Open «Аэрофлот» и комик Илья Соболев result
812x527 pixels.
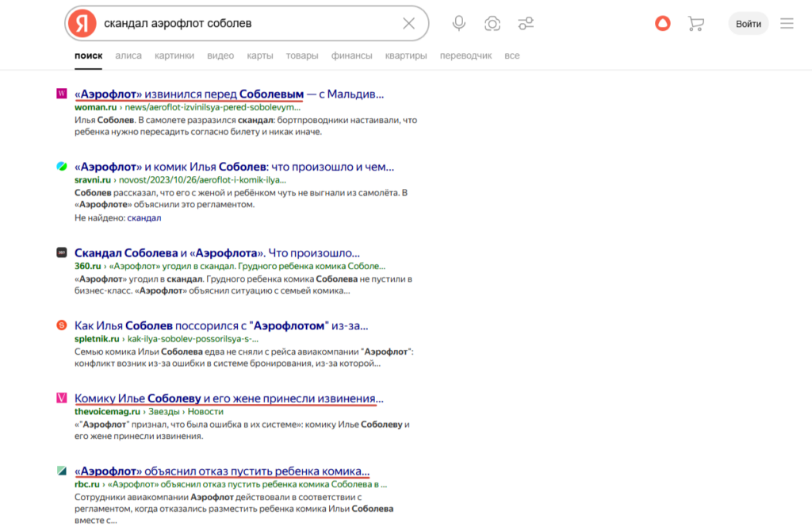(x=234, y=167)
